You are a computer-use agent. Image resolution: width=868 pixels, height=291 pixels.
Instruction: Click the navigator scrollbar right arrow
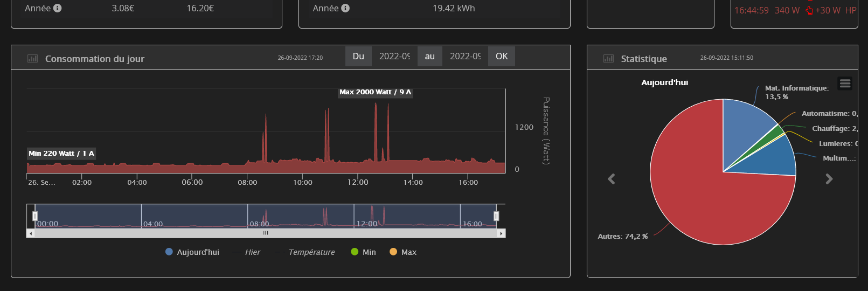(x=502, y=233)
